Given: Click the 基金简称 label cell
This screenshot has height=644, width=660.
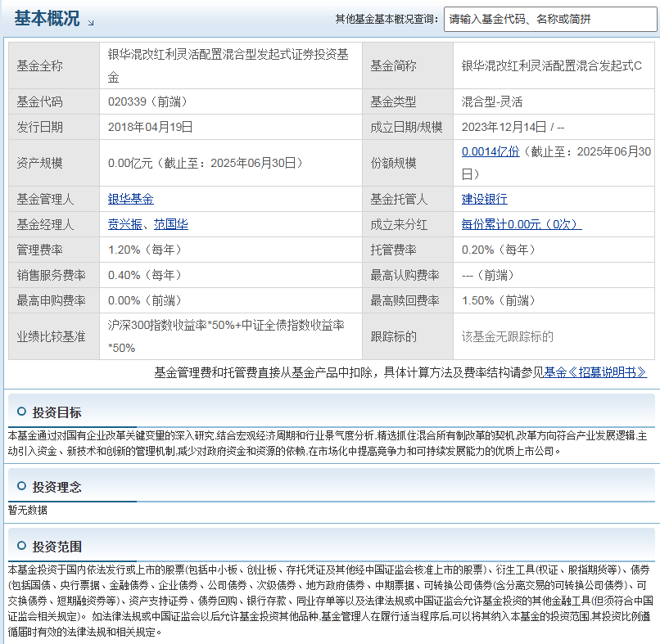Looking at the screenshot, I should (408, 65).
